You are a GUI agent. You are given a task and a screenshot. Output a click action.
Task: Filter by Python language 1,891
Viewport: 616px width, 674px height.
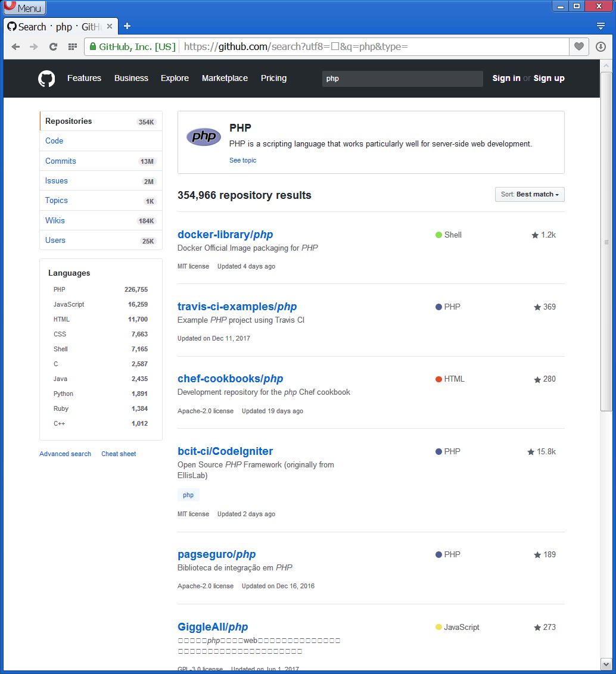101,394
